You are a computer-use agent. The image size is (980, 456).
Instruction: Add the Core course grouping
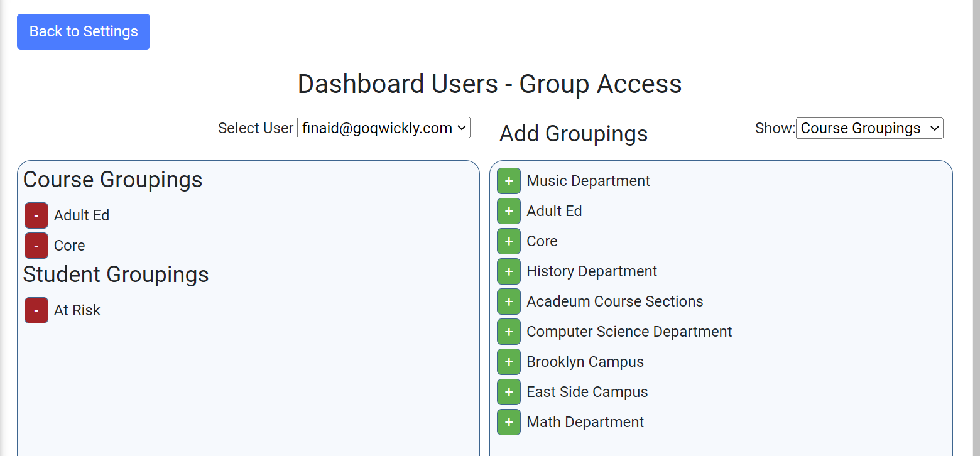(508, 241)
